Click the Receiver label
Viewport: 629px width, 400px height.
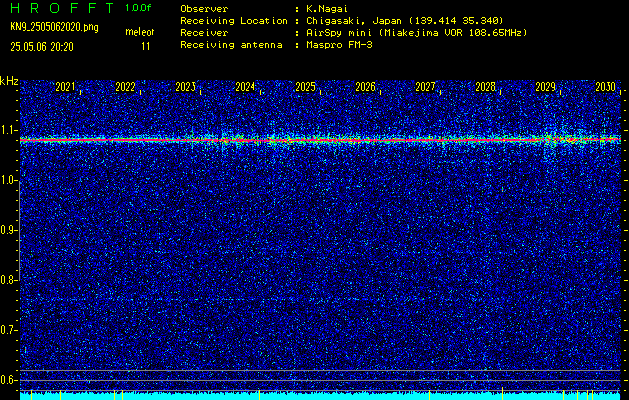204,33
